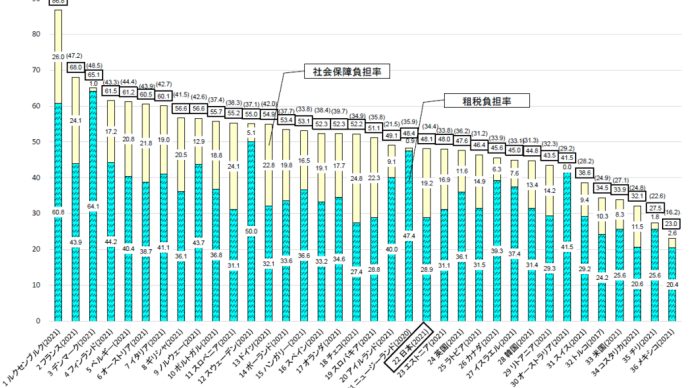Click the y-axis tick label 80

coord(37,34)
